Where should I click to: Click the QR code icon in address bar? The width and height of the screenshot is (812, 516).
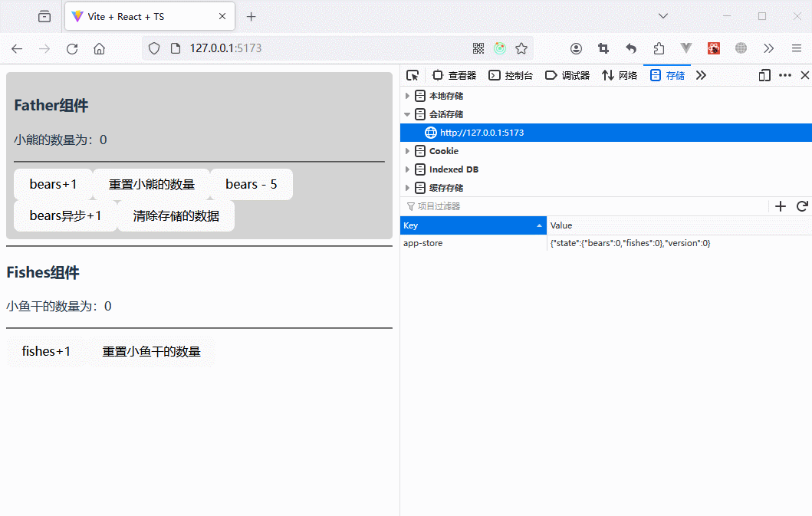point(478,48)
